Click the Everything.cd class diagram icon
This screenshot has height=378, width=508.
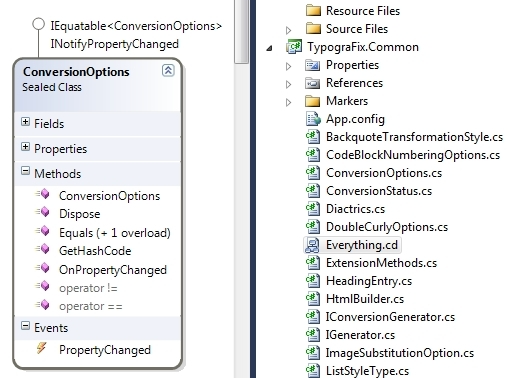[312, 245]
